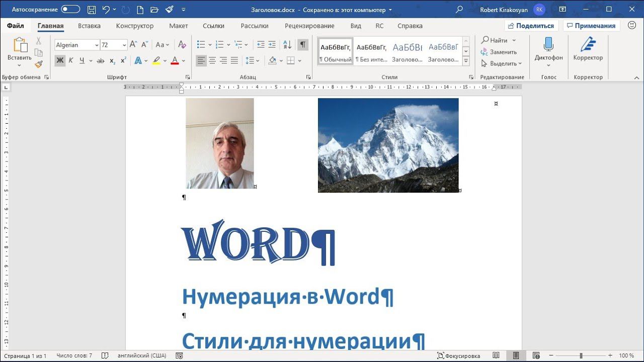Open the Find (Найти) dropdown arrow
This screenshot has width=644, height=362.
[x=514, y=40]
